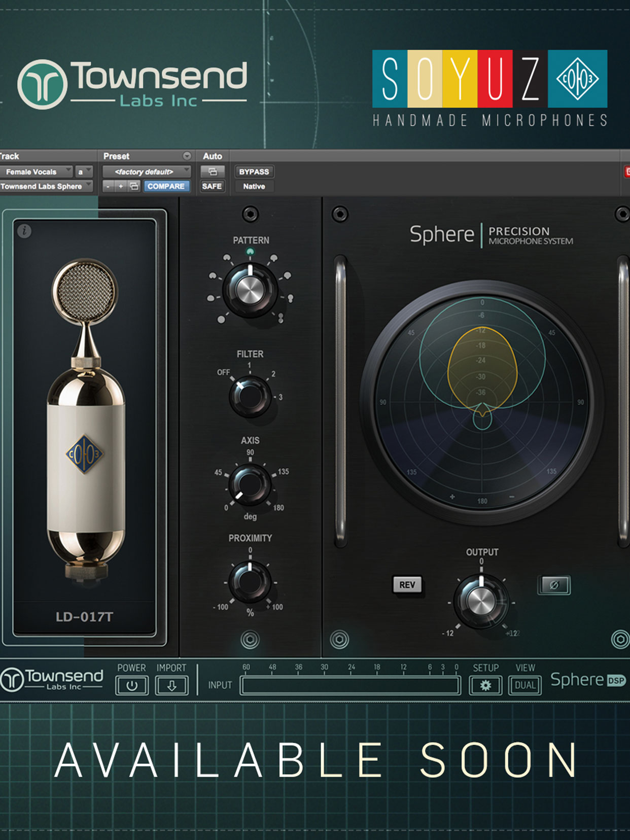
Task: Click the Soyuz Handmade Microphones logo
Action: coord(489,88)
